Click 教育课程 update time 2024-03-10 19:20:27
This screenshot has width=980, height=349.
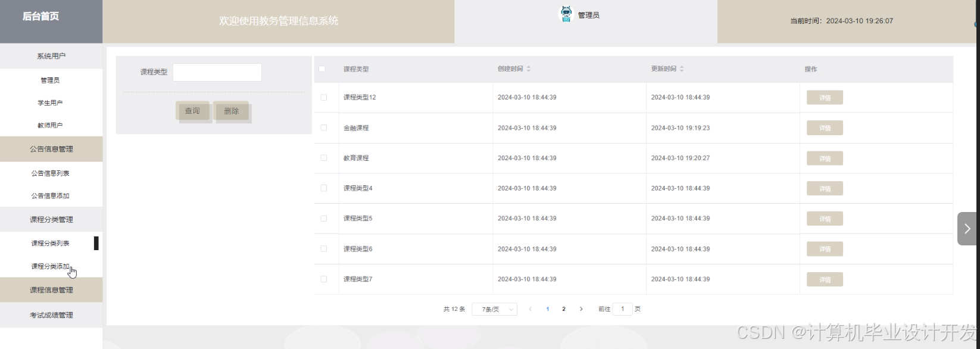[681, 158]
